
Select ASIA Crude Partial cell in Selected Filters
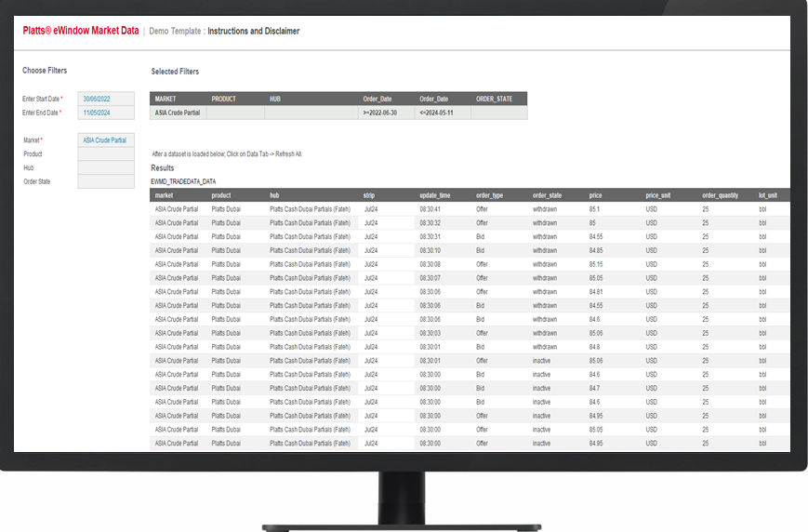pos(178,113)
